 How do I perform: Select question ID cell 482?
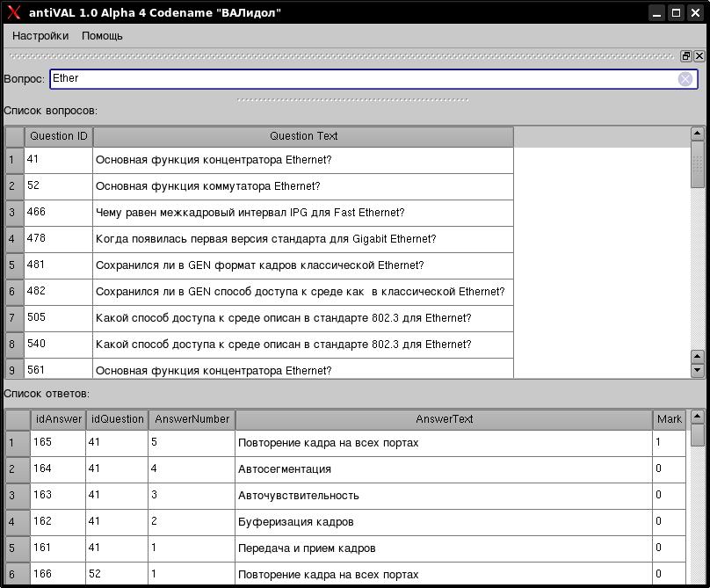[x=58, y=292]
